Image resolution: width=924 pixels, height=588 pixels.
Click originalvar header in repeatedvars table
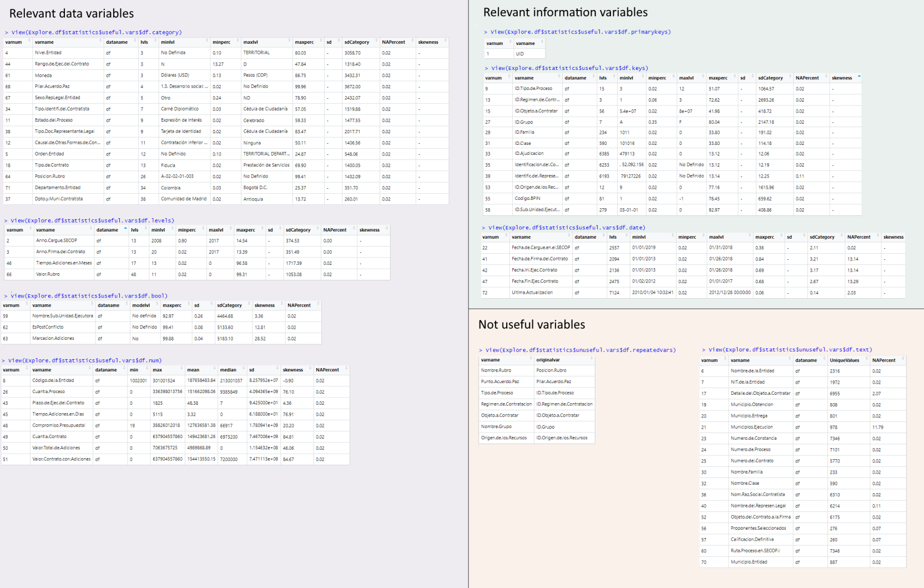click(x=548, y=360)
